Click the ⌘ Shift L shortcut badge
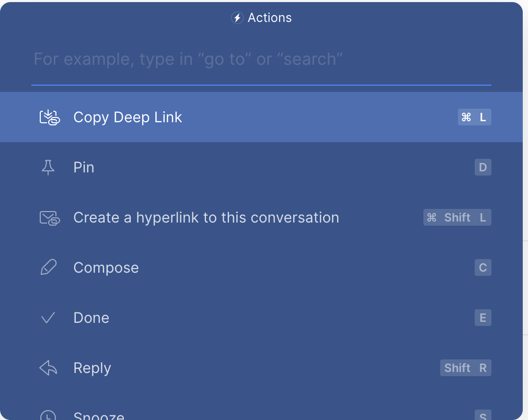The width and height of the screenshot is (528, 420). tap(457, 218)
